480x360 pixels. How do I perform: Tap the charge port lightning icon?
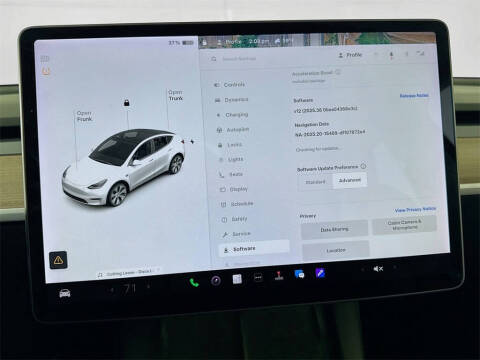point(192,141)
